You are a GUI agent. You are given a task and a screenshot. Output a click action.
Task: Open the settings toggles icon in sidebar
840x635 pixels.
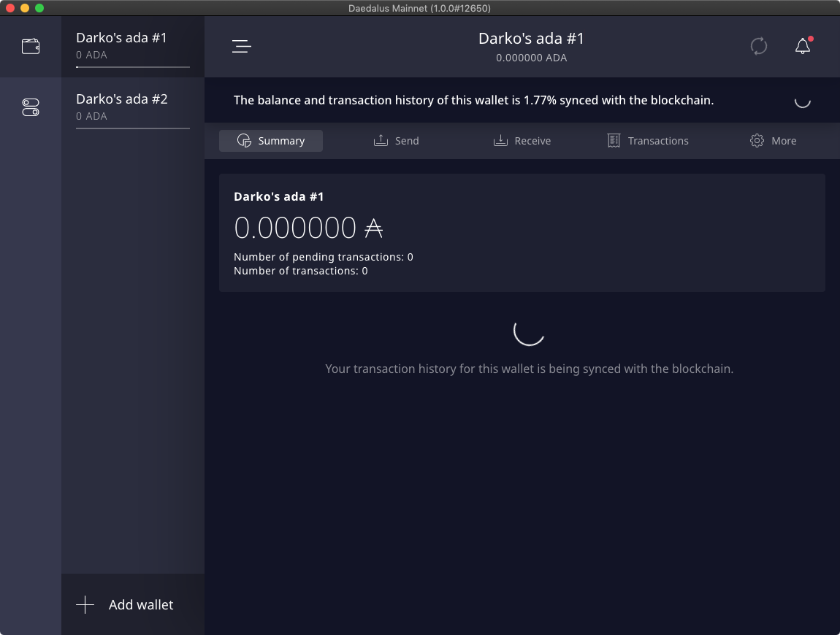31,108
